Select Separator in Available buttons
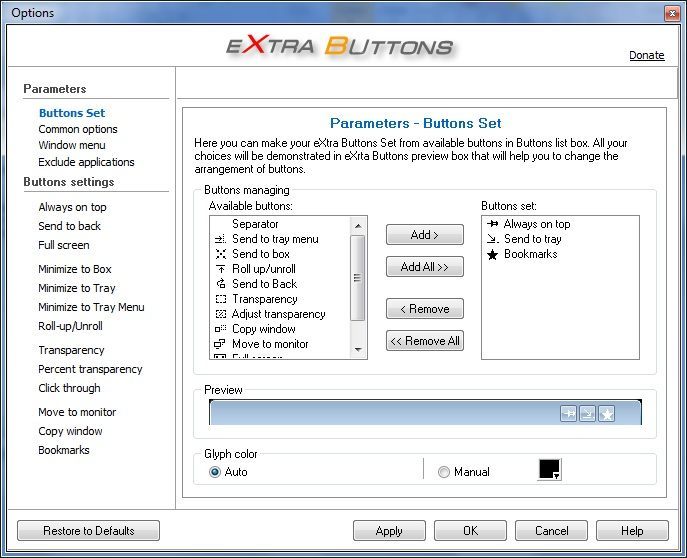The height and width of the screenshot is (558, 687). pyautogui.click(x=282, y=224)
